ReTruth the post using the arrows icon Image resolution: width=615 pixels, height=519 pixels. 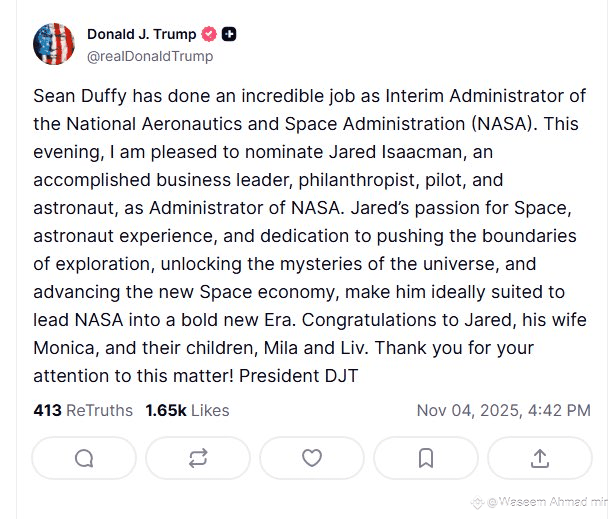coord(198,458)
